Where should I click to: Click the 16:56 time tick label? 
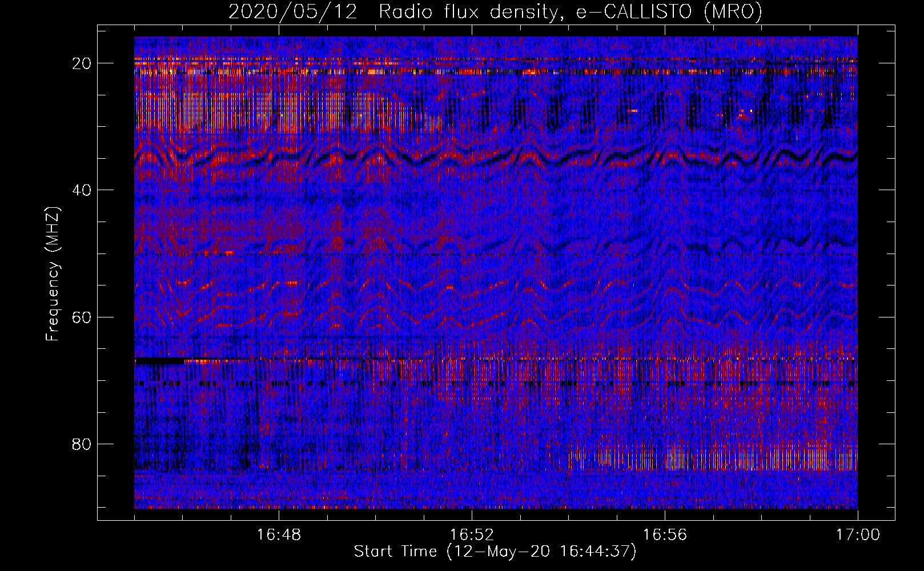[665, 535]
